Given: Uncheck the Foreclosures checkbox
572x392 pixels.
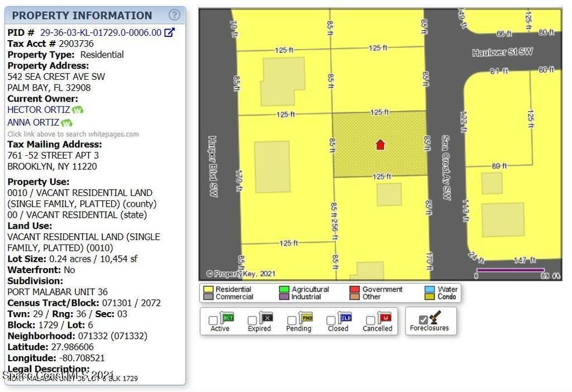Looking at the screenshot, I should 423,319.
